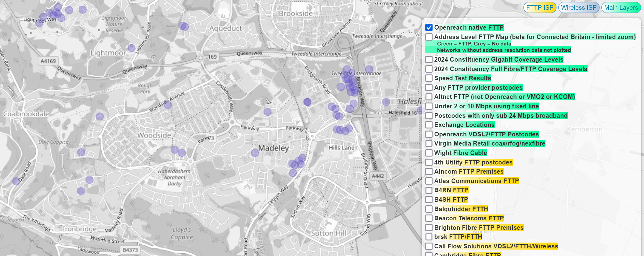The image size is (644, 256).
Task: Uncheck the Openreach native FTTP layer
Action: point(429,27)
